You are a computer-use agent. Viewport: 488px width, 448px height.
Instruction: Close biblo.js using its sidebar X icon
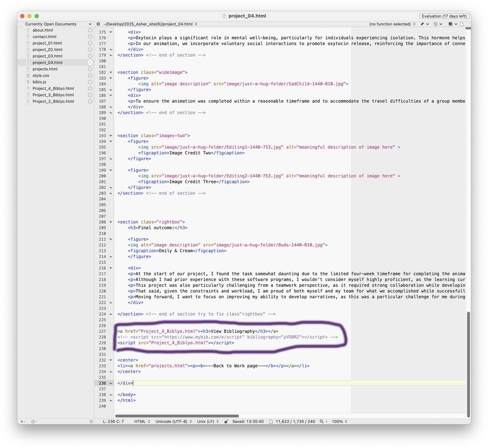pyautogui.click(x=90, y=82)
